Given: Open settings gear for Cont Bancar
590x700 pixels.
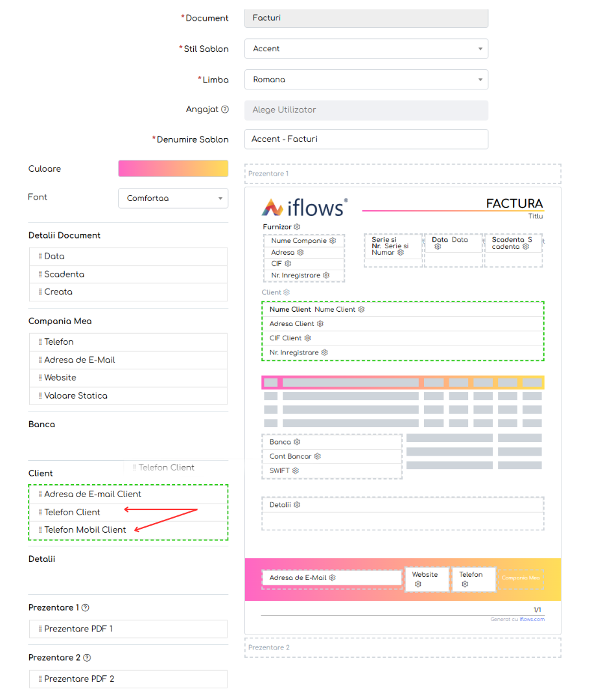Looking at the screenshot, I should pyautogui.click(x=318, y=456).
